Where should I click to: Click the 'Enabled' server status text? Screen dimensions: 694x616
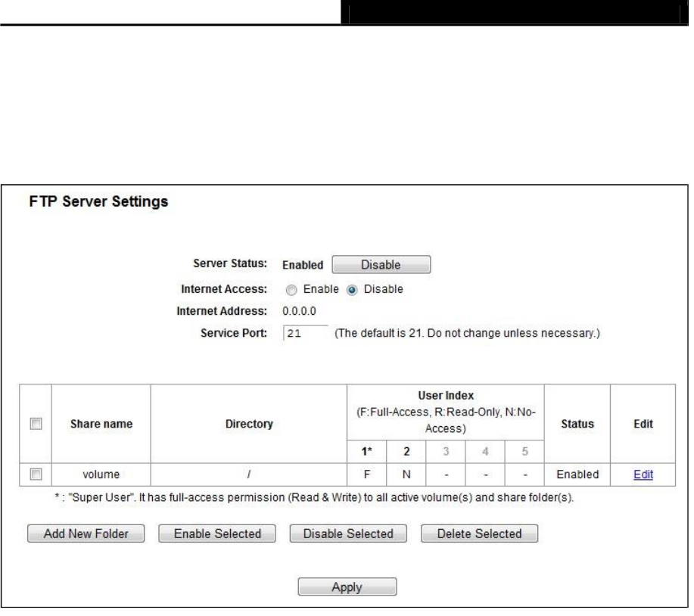point(304,267)
